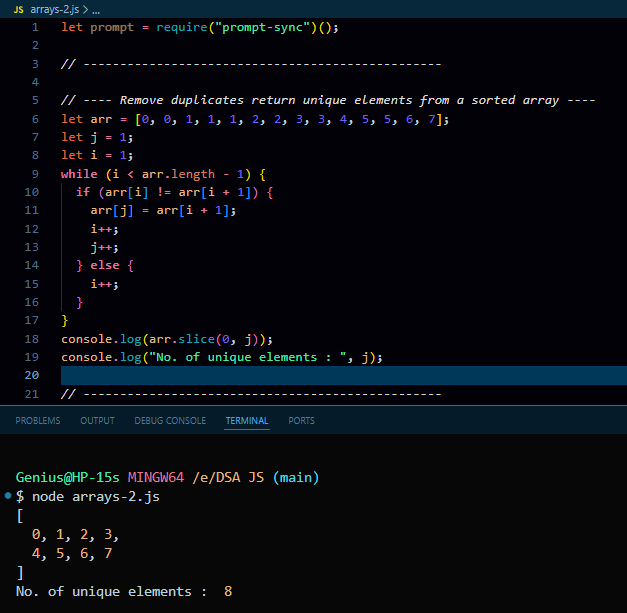
Task: Place cursor on require("prompt-sync") call
Action: (x=247, y=27)
